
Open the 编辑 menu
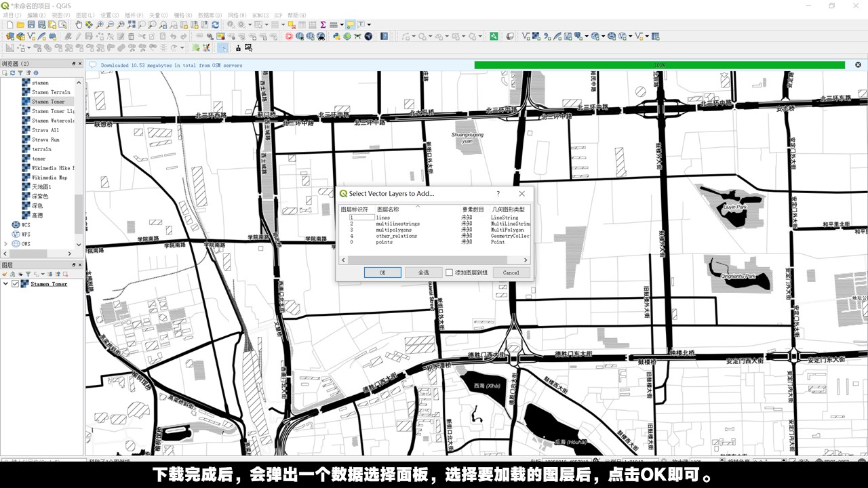(x=36, y=15)
